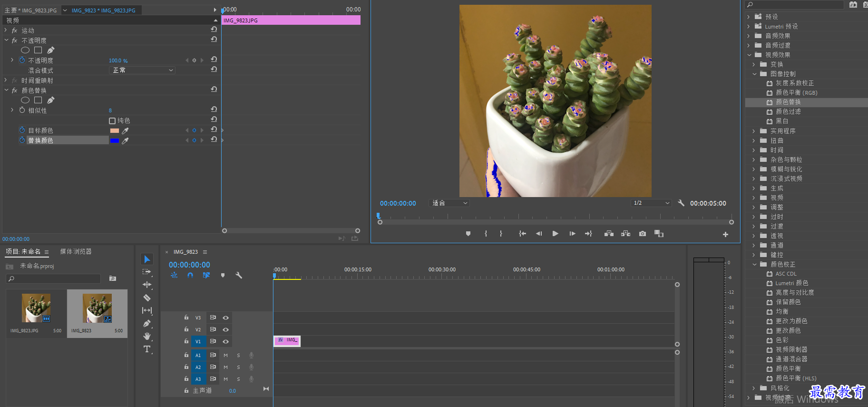Expand the 音频效果 folder

click(x=749, y=36)
